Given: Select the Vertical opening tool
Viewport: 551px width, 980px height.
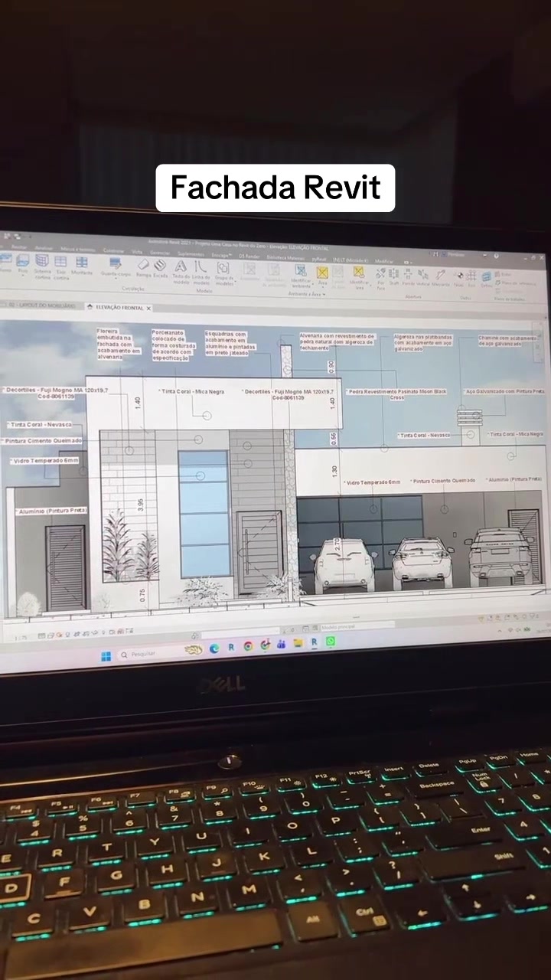Looking at the screenshot, I should point(422,277).
